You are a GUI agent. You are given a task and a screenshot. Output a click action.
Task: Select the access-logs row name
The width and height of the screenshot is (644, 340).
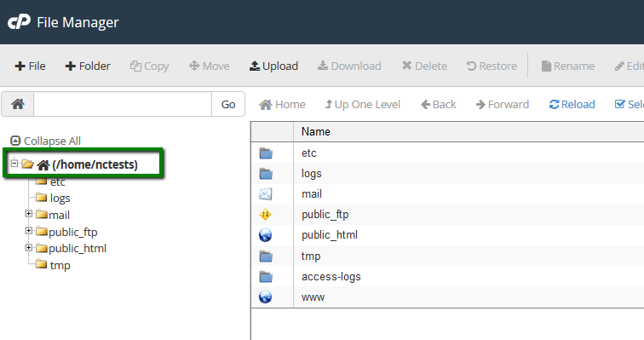click(x=331, y=277)
